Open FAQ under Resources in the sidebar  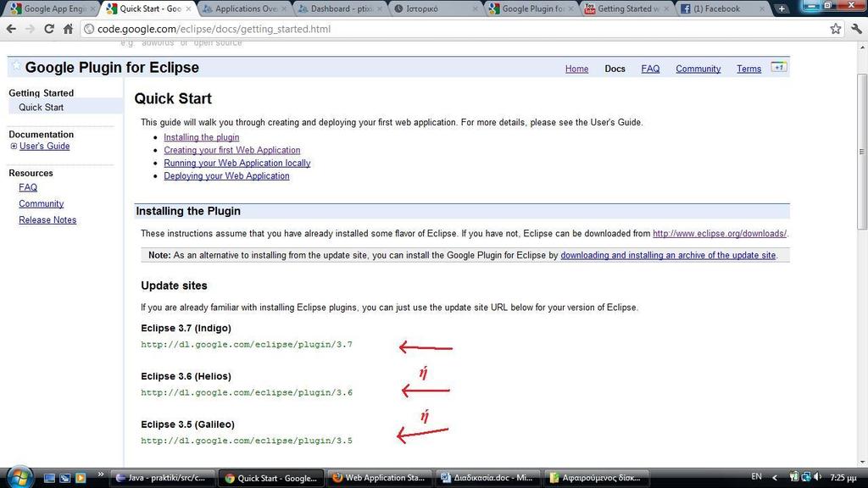(28, 187)
